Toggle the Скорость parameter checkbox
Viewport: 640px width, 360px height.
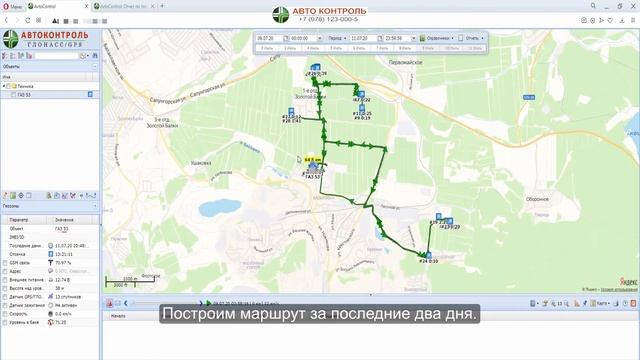[x=5, y=314]
